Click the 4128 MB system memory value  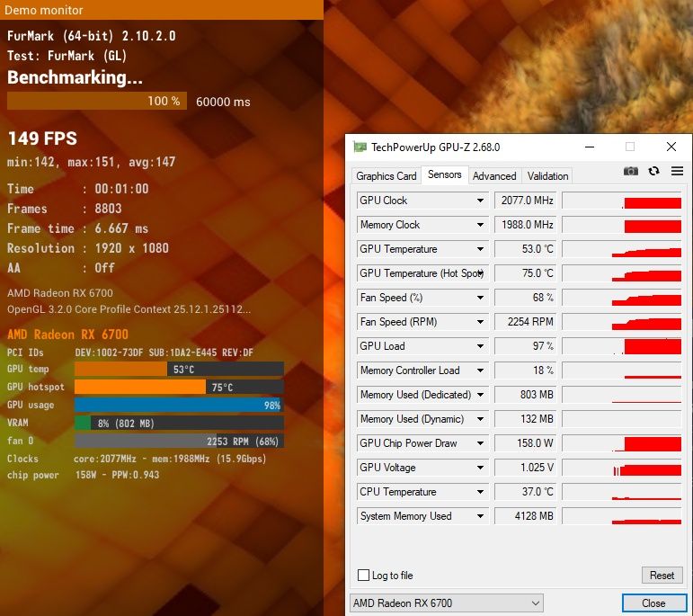click(525, 516)
